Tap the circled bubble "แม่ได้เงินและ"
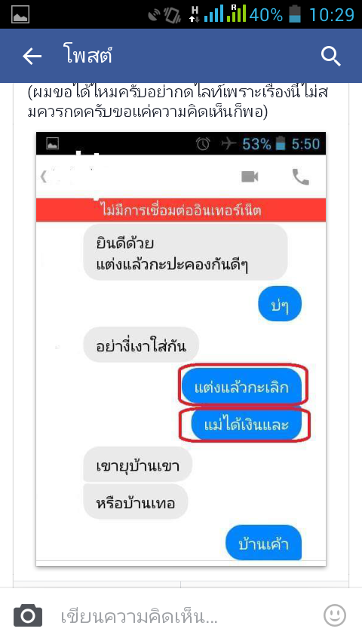The image size is (362, 644). pos(246,425)
